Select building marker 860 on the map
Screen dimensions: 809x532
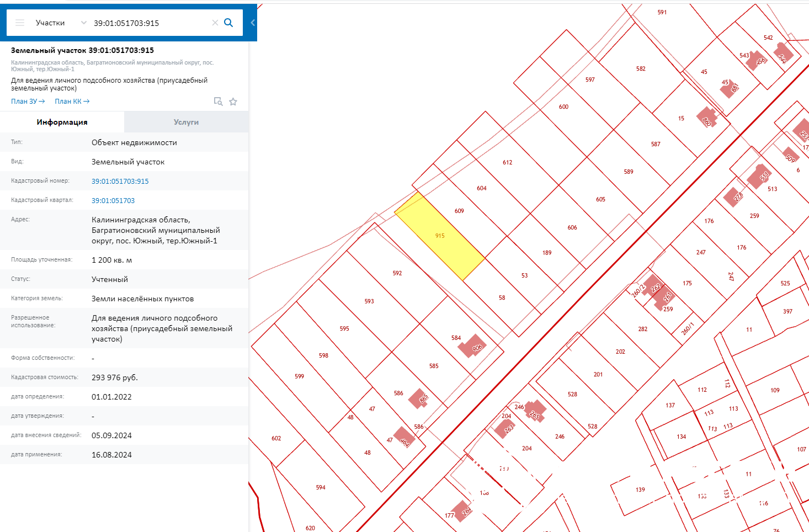pyautogui.click(x=706, y=118)
